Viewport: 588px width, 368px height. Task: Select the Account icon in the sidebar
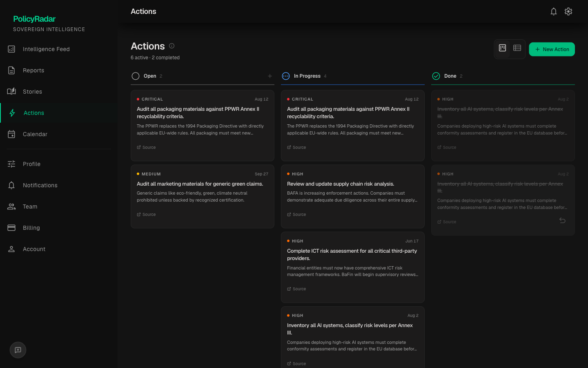pyautogui.click(x=11, y=249)
